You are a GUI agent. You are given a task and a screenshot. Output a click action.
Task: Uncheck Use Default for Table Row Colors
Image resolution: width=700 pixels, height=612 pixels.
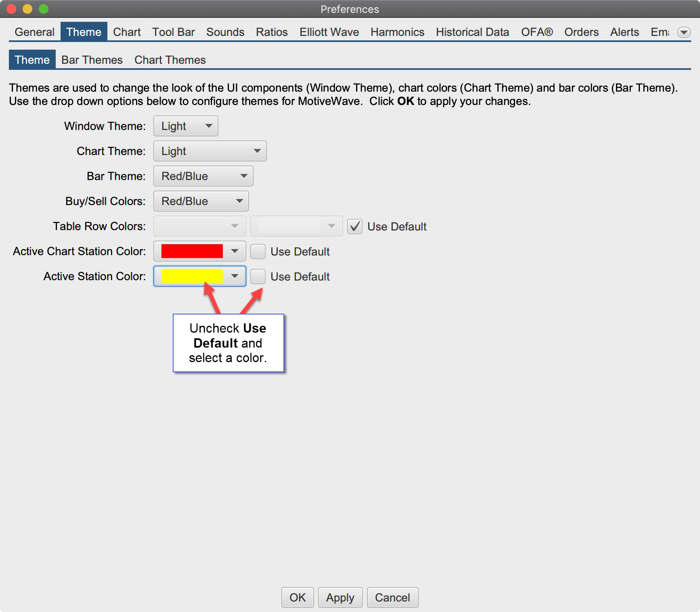click(x=355, y=226)
